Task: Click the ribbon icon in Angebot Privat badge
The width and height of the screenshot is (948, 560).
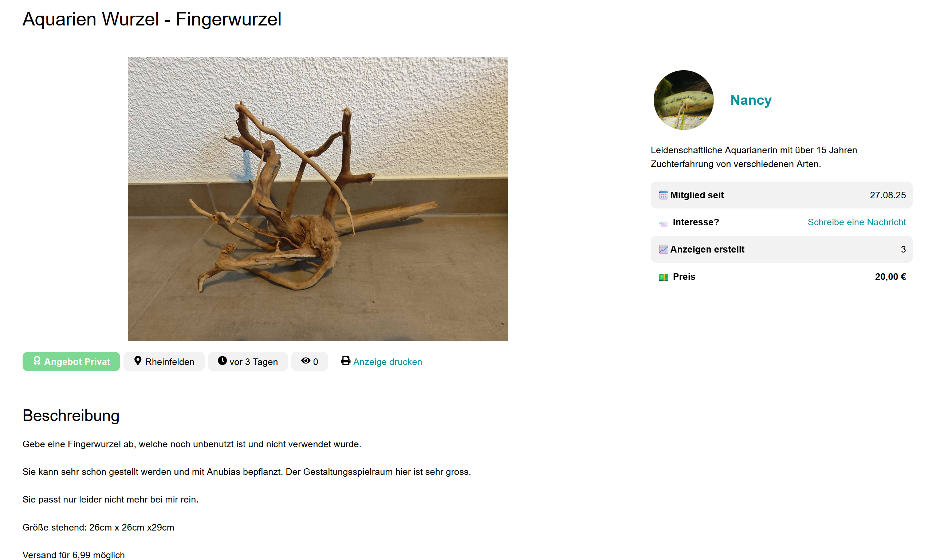Action: [37, 361]
